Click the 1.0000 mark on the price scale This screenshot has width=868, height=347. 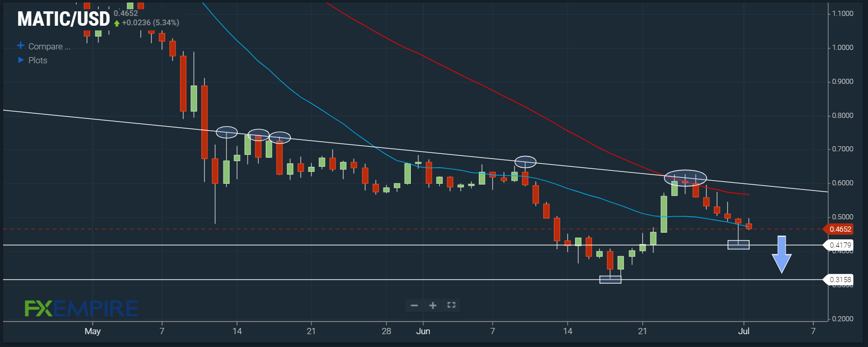842,47
